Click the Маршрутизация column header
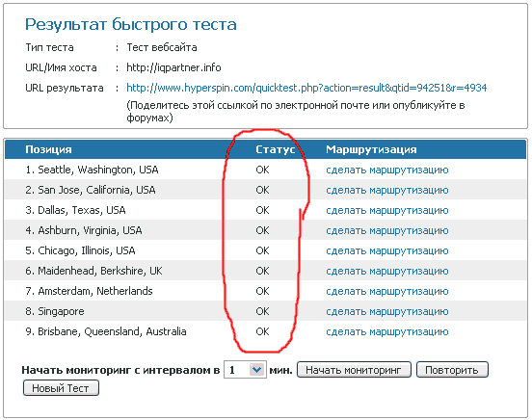The image size is (532, 420). 371,149
